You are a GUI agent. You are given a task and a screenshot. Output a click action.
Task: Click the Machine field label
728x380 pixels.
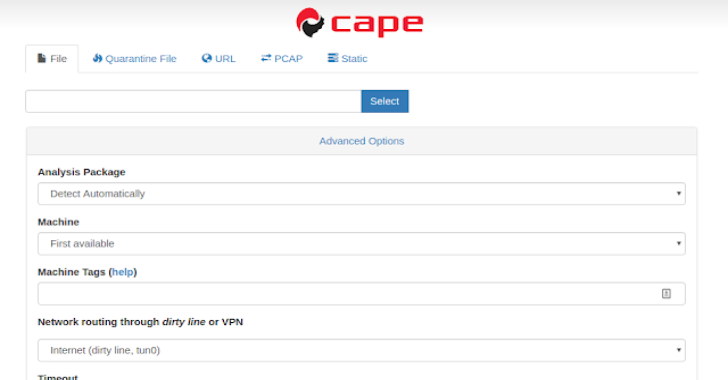point(58,222)
